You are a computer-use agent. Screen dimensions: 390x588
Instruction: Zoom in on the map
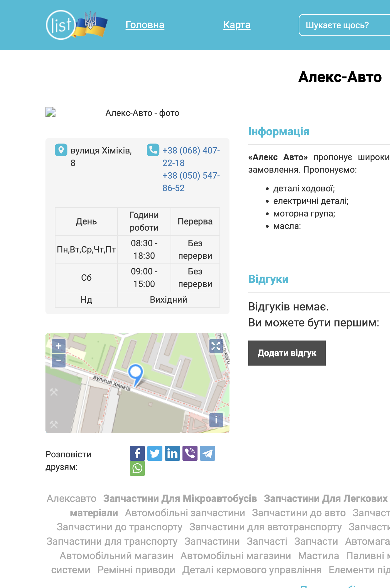pos(59,346)
